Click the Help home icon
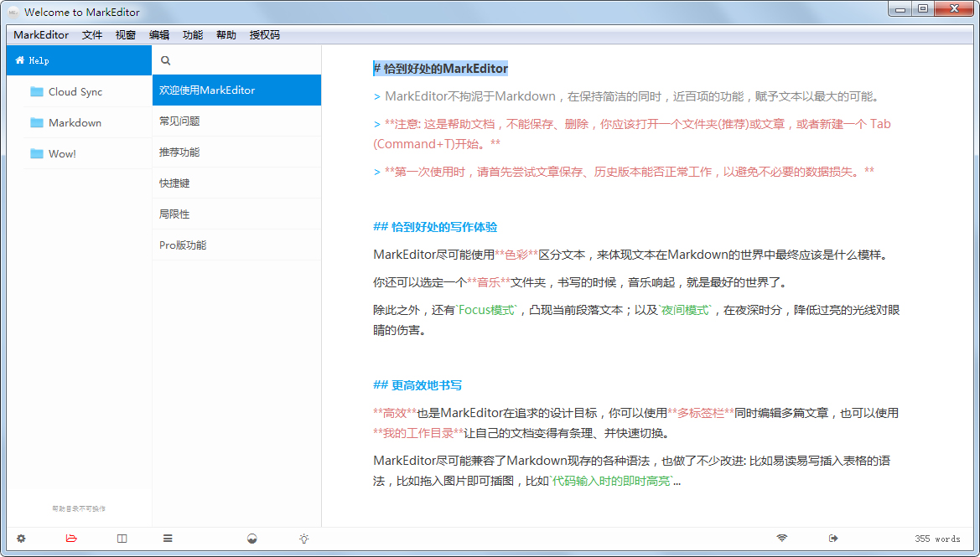 (20, 60)
